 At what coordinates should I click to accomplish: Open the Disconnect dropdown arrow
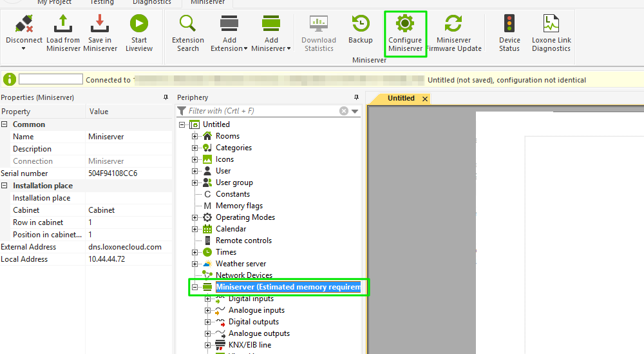click(23, 48)
